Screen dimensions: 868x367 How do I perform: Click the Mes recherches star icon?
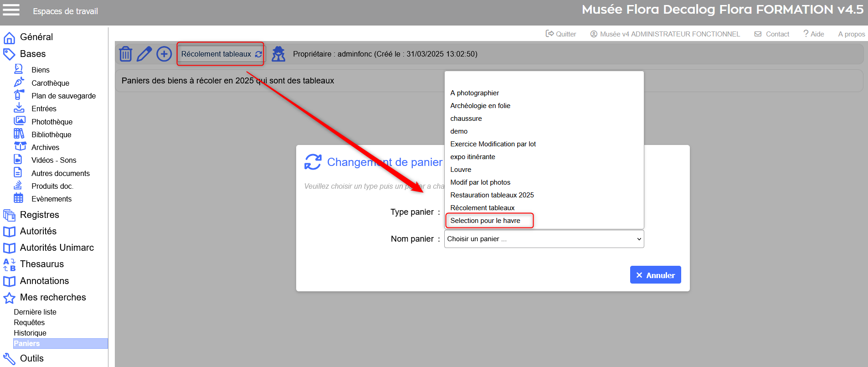[9, 298]
